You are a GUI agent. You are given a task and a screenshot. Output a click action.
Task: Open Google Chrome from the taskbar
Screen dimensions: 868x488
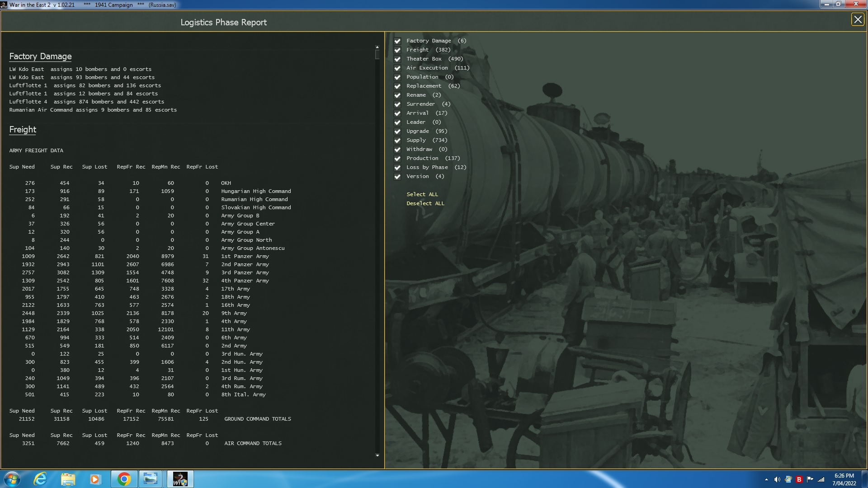[x=123, y=479]
